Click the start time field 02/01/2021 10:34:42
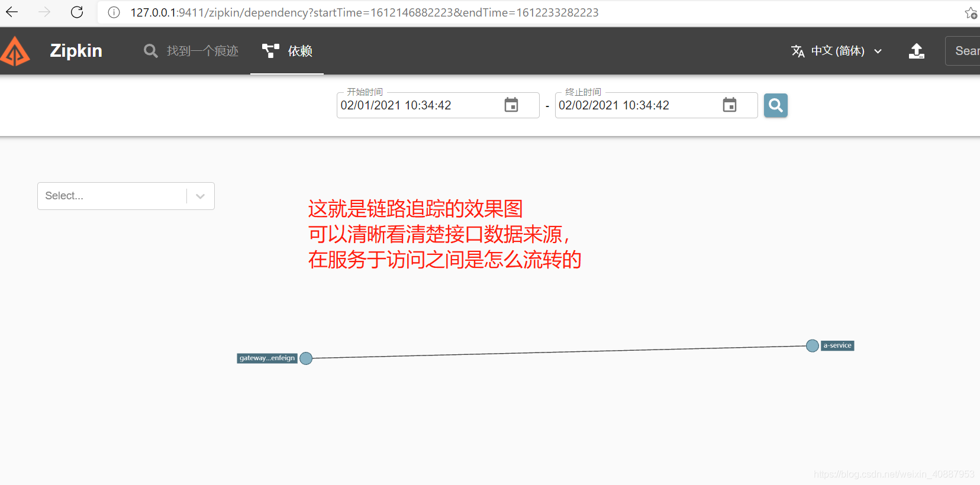The image size is (980, 485). click(x=438, y=105)
